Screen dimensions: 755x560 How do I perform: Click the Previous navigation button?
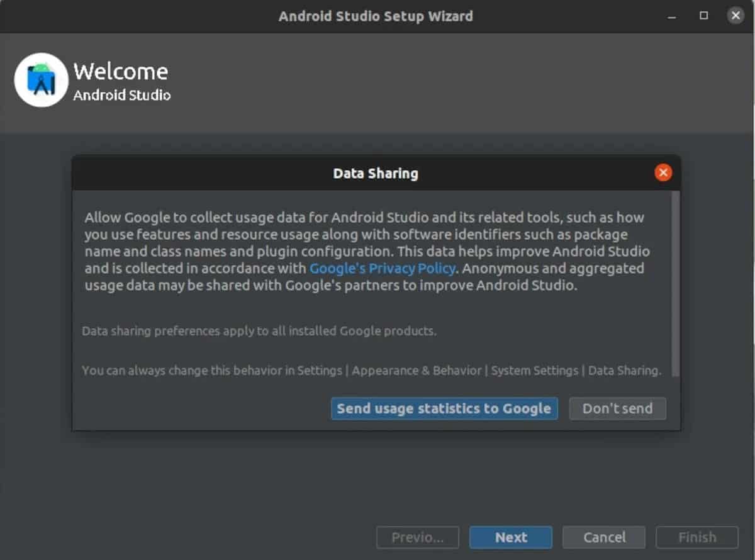coord(418,537)
